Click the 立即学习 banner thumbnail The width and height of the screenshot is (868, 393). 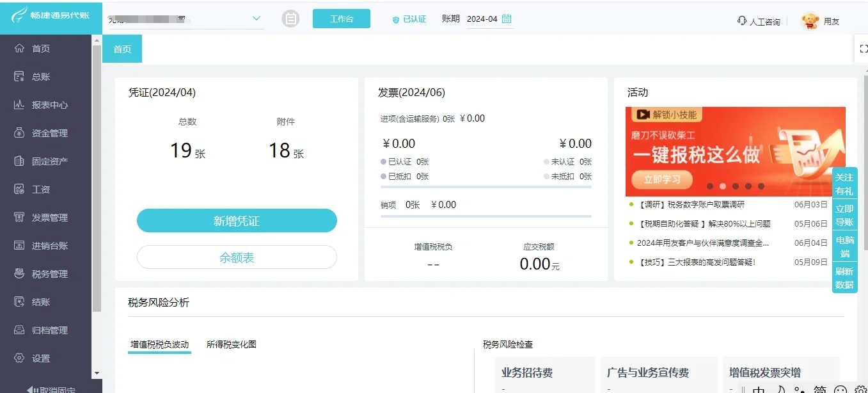point(661,180)
